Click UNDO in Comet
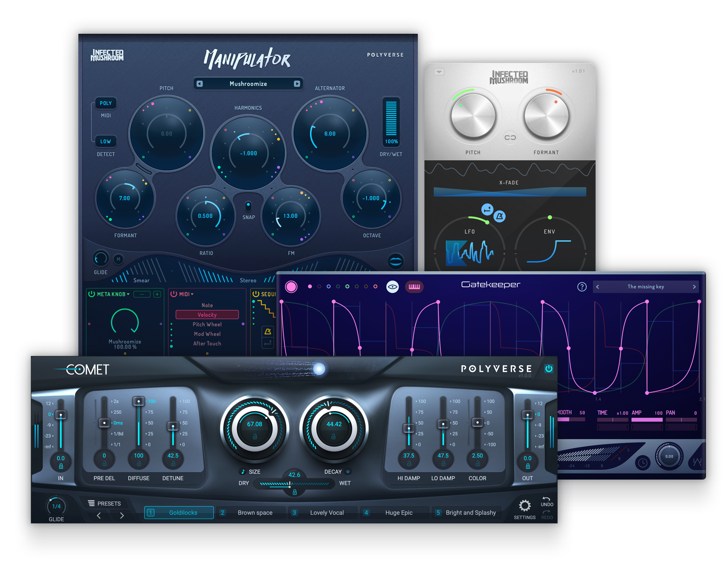The image size is (728, 566). [x=547, y=502]
